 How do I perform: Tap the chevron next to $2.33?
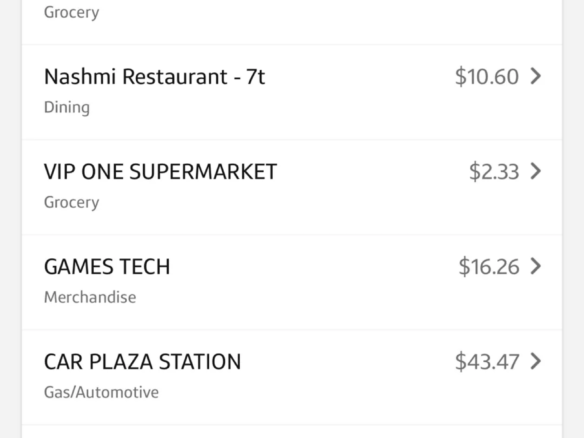536,171
